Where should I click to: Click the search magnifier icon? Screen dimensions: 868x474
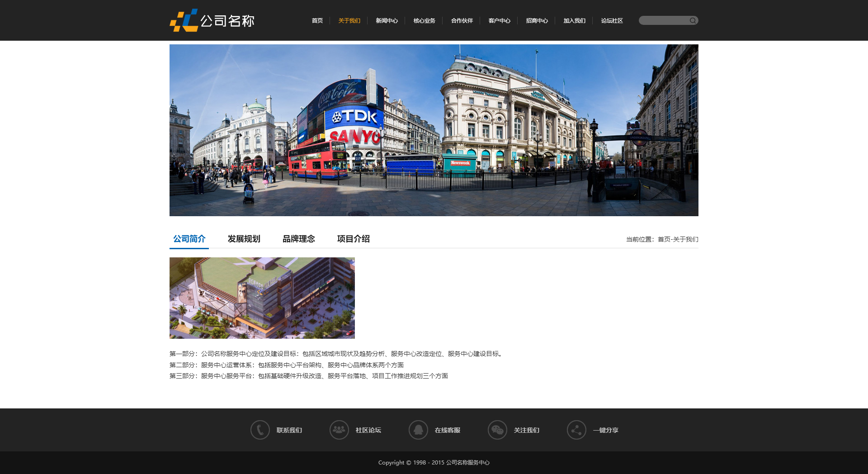693,21
